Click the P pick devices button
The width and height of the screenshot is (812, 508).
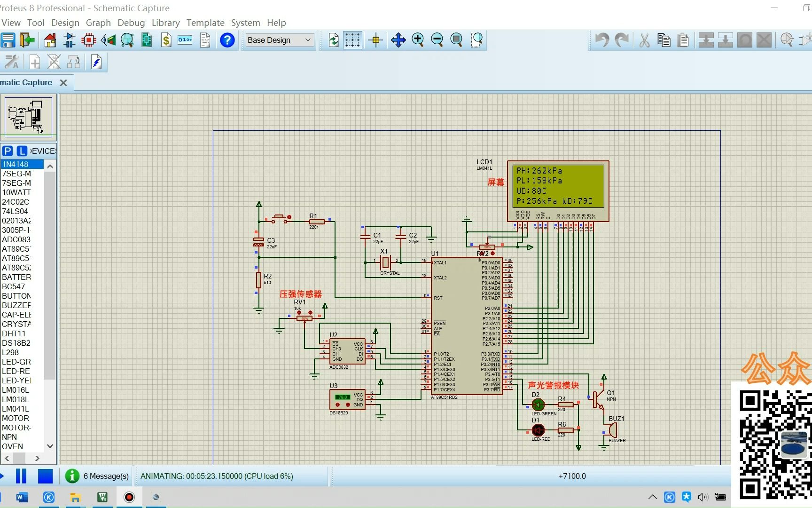coord(7,151)
